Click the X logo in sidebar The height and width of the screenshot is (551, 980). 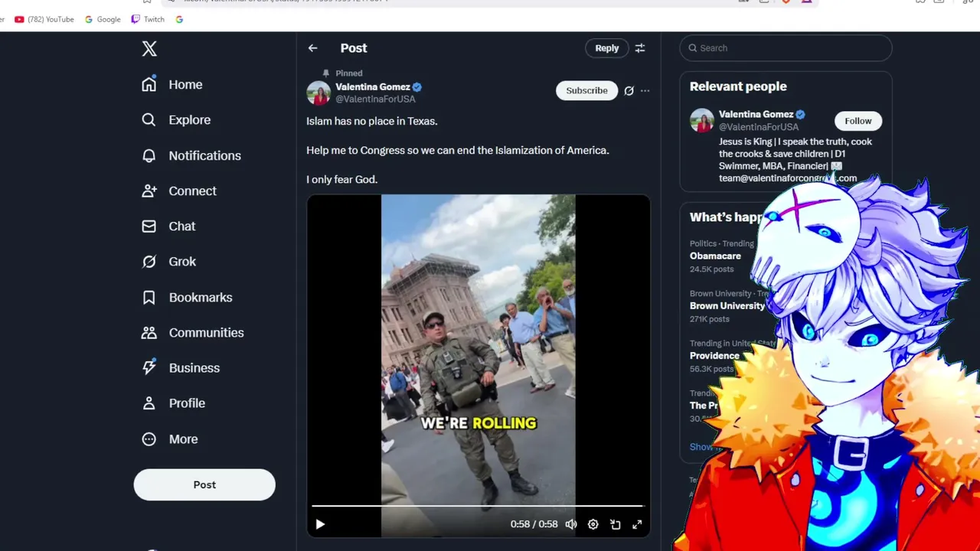coord(149,49)
